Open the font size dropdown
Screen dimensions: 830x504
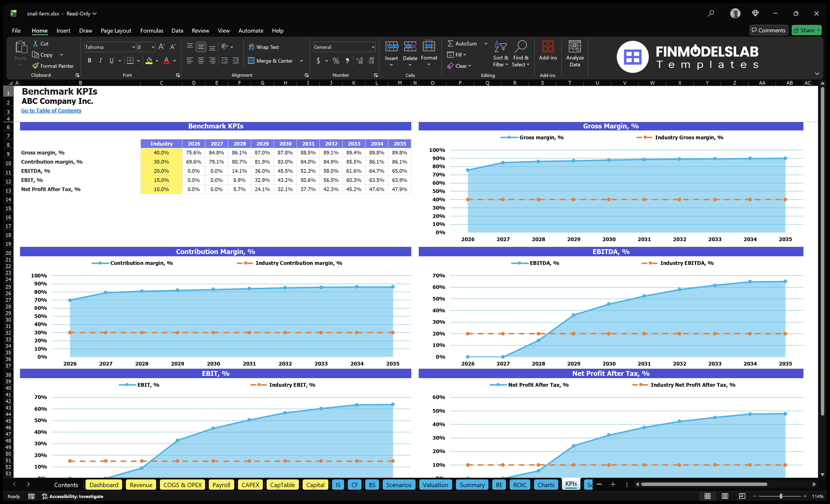[x=153, y=47]
